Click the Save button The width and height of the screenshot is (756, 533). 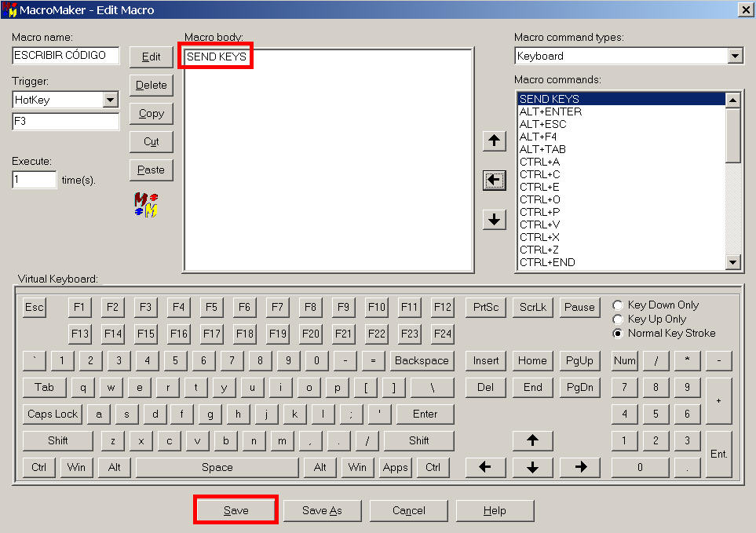pos(236,510)
